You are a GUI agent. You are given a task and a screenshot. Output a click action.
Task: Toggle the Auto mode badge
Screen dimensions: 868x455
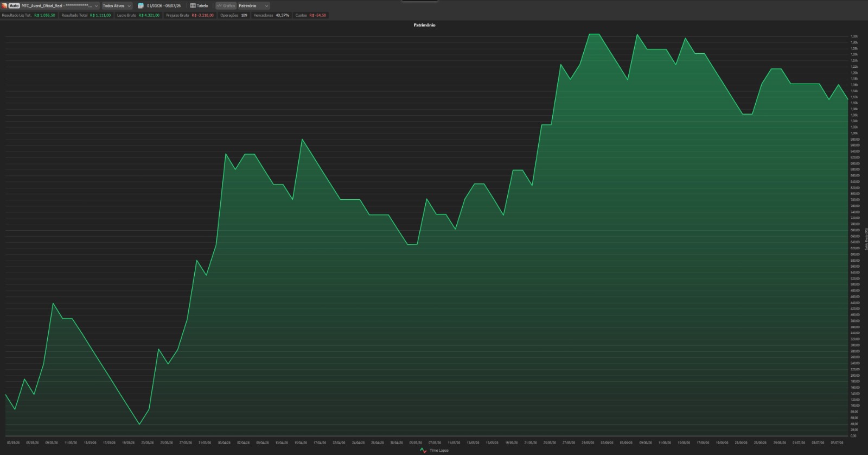[x=14, y=5]
